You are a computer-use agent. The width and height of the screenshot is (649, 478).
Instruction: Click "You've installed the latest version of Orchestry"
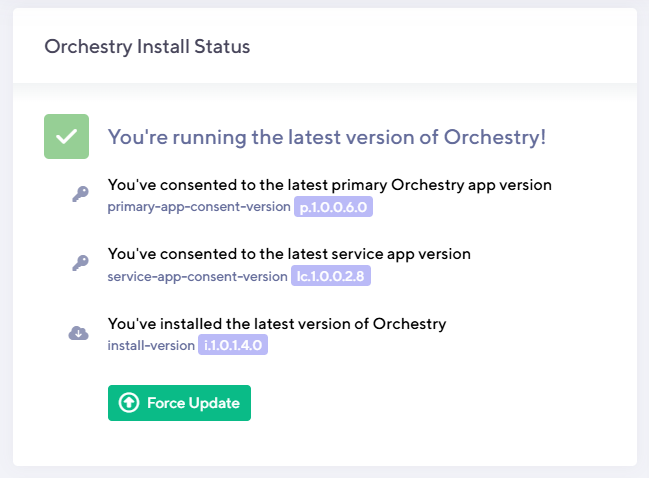pos(277,324)
